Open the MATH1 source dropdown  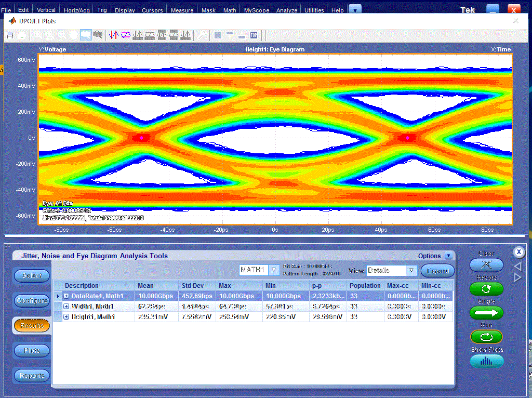coord(274,270)
